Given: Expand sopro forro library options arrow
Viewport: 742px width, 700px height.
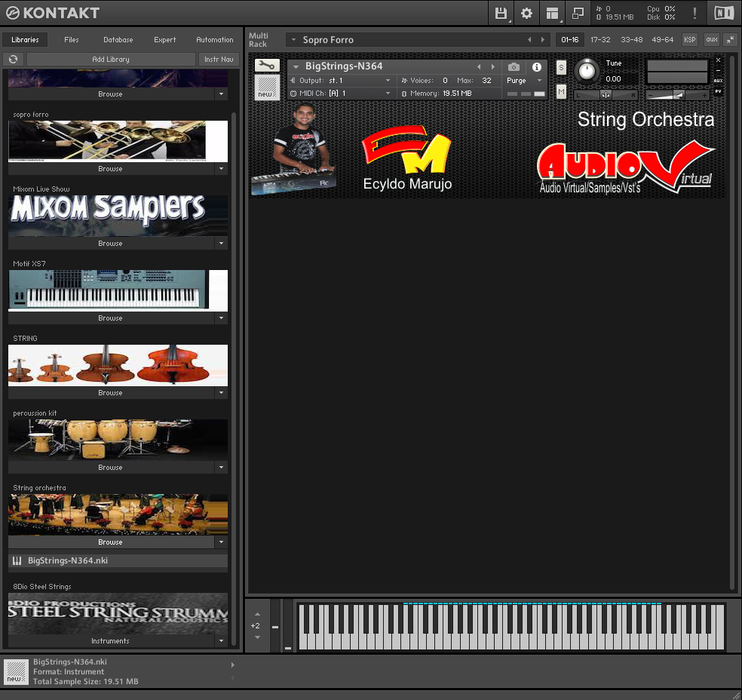Looking at the screenshot, I should [221, 168].
